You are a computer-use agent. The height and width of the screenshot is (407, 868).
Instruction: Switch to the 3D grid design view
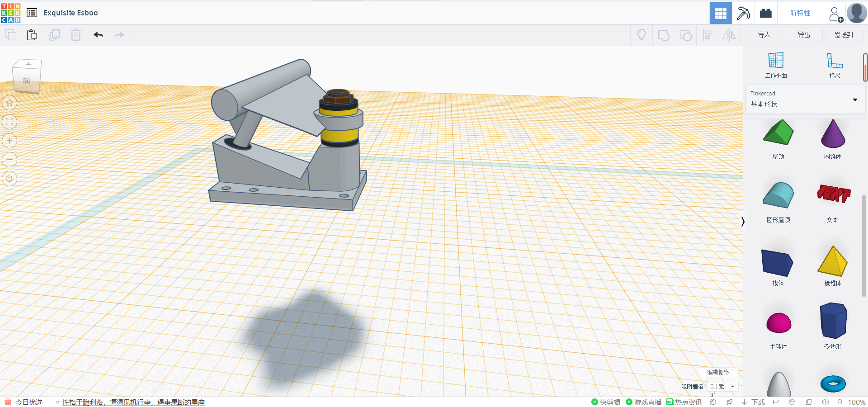tap(721, 13)
